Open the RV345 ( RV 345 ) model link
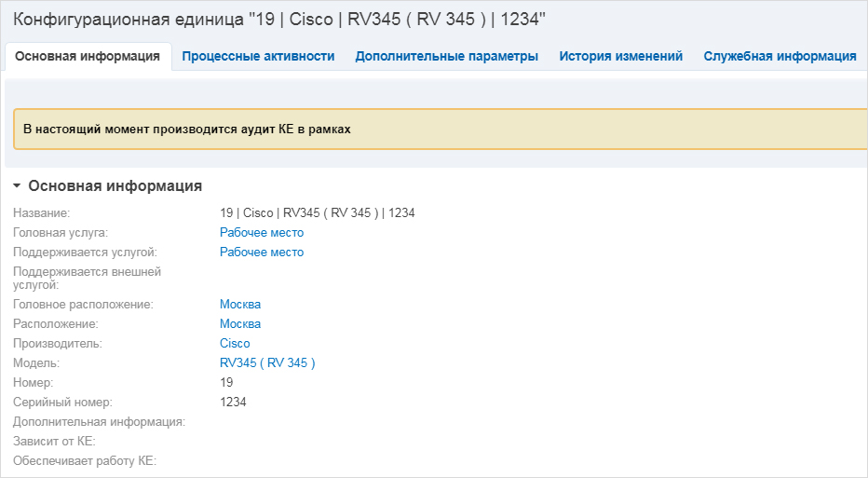 267,362
